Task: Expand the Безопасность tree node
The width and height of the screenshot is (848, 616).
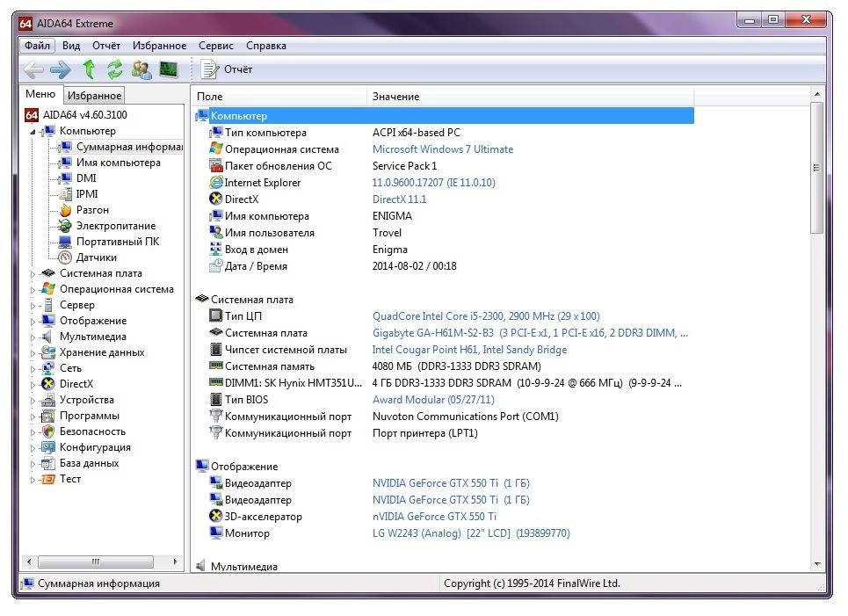Action: pos(33,432)
